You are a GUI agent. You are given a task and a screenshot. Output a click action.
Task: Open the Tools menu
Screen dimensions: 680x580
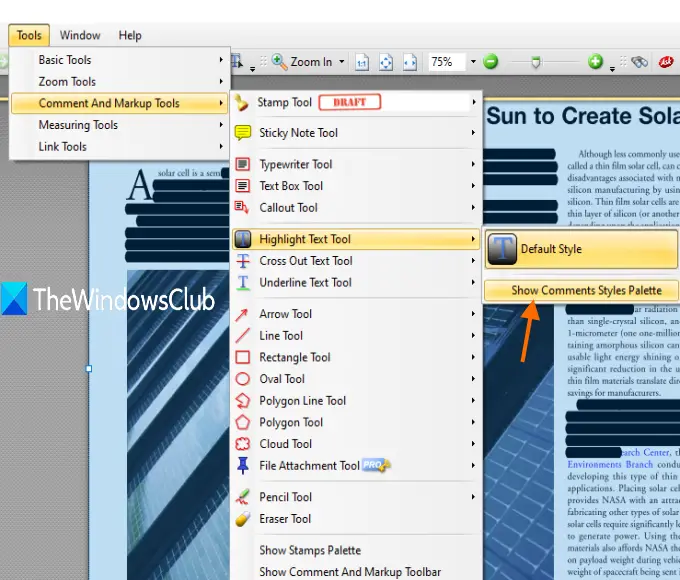click(x=29, y=35)
